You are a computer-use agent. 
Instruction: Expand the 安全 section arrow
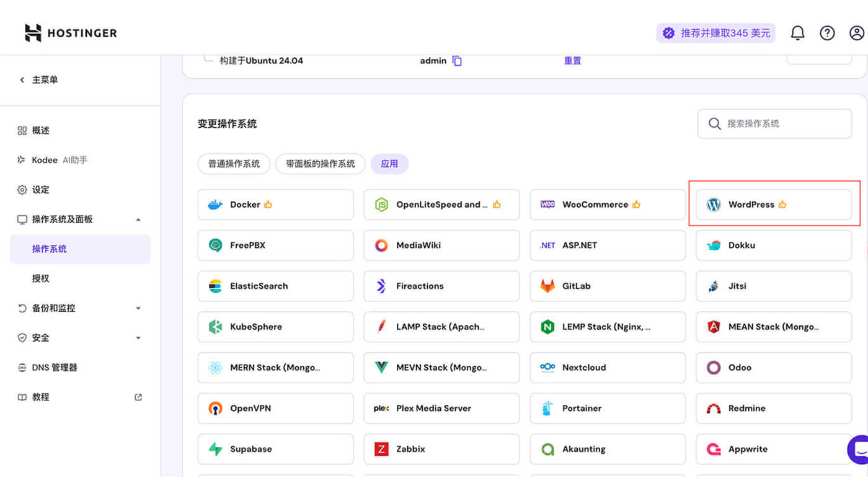pos(138,338)
